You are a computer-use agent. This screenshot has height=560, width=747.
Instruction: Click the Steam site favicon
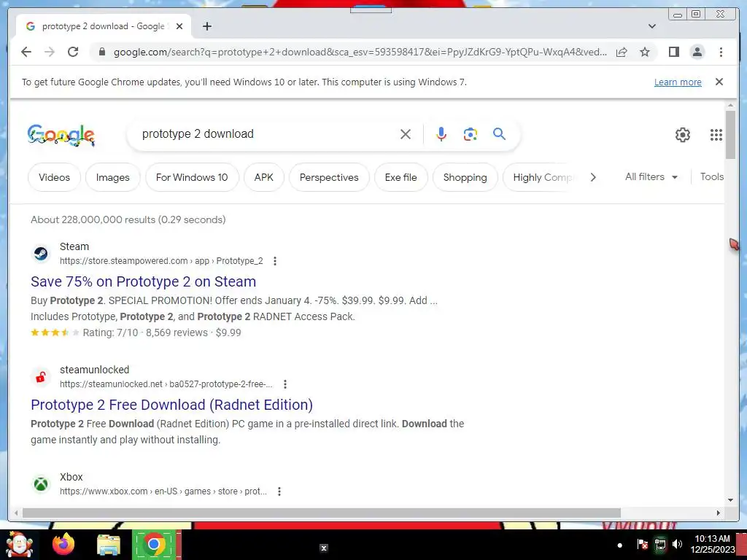click(41, 253)
